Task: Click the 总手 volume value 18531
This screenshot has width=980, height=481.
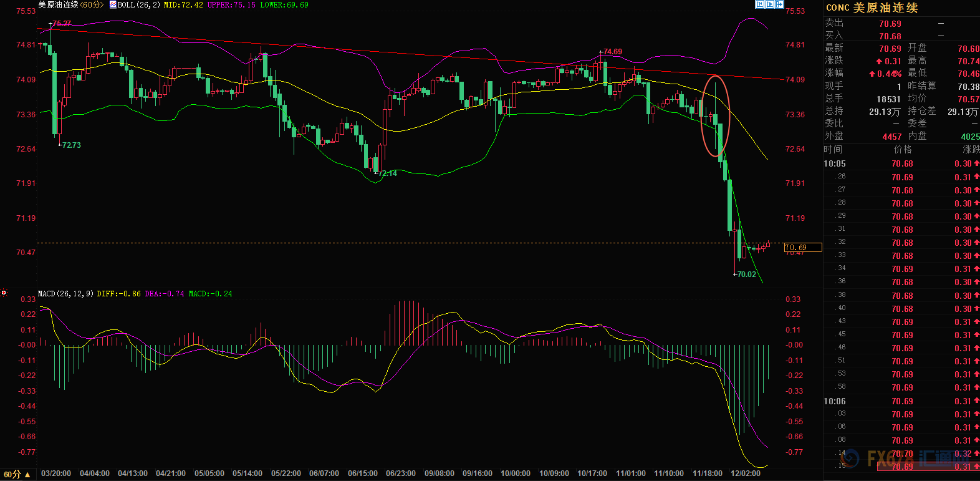Action: coord(888,99)
